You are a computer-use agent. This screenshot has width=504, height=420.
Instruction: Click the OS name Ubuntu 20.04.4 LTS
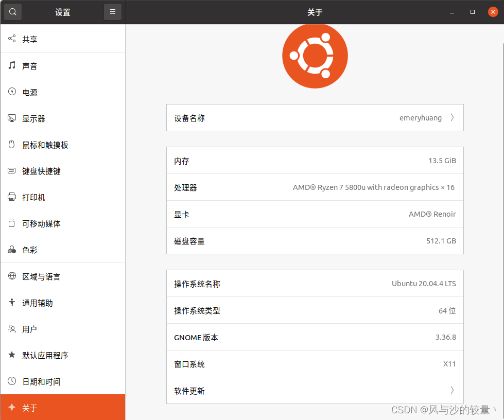point(424,284)
